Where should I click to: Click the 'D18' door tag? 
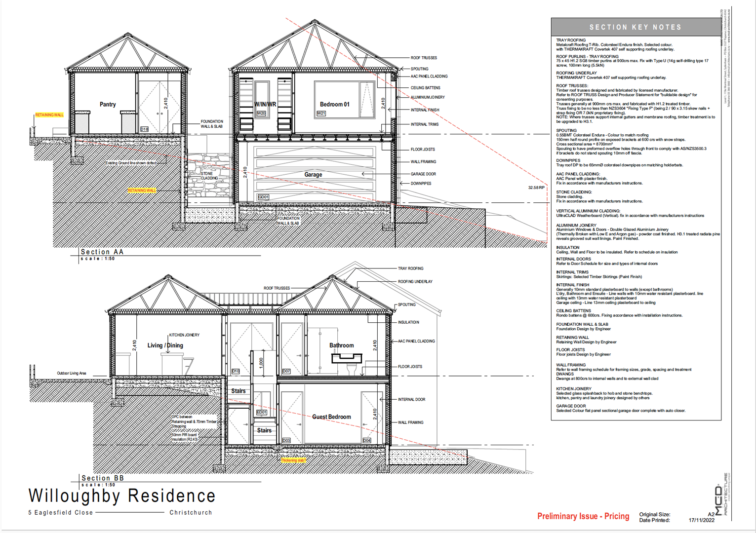[x=144, y=129]
